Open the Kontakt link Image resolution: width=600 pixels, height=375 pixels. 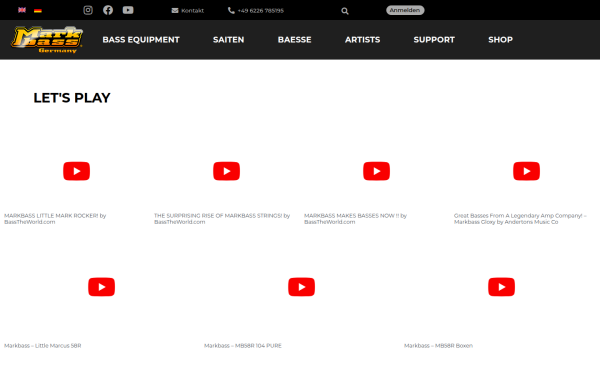pyautogui.click(x=192, y=10)
